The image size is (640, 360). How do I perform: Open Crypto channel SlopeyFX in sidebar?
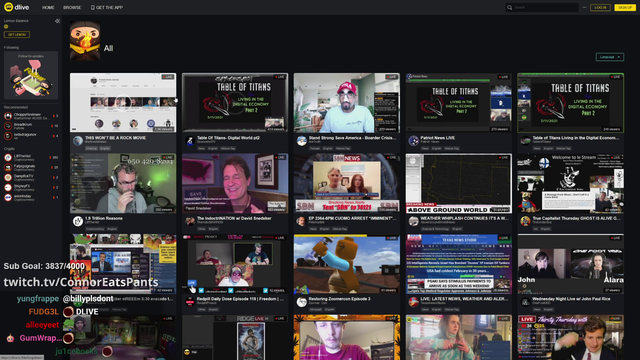coord(31,187)
